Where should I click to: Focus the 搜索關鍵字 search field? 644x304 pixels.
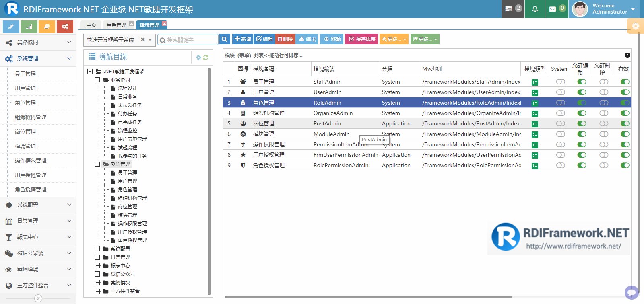188,39
